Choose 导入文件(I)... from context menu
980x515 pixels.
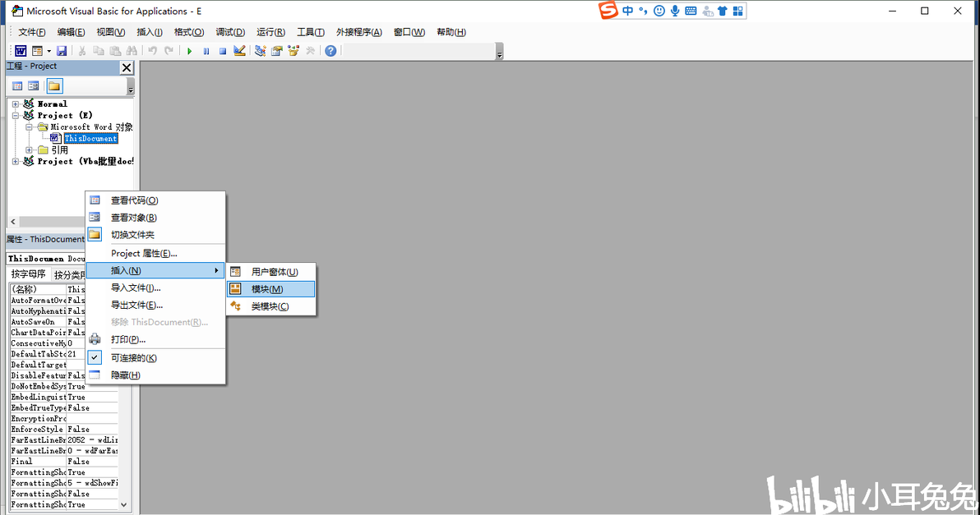pyautogui.click(x=155, y=287)
